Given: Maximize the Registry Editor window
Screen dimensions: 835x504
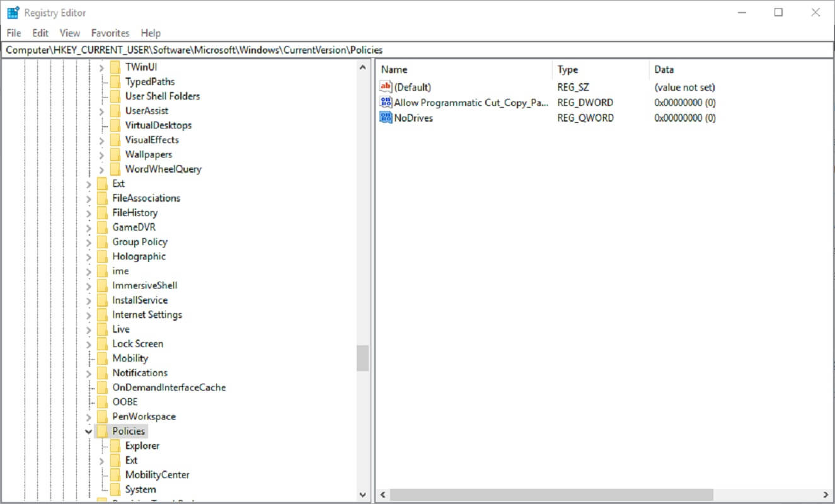Looking at the screenshot, I should [x=778, y=13].
